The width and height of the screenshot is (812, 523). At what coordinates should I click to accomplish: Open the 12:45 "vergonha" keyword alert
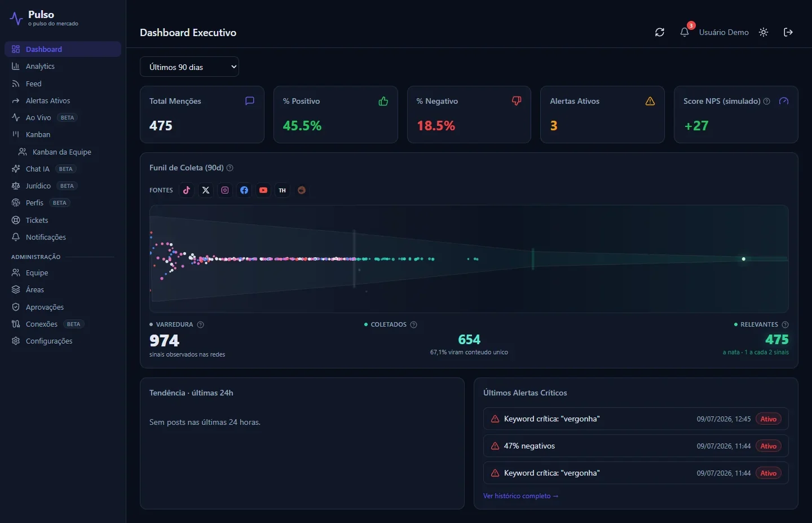pos(636,419)
